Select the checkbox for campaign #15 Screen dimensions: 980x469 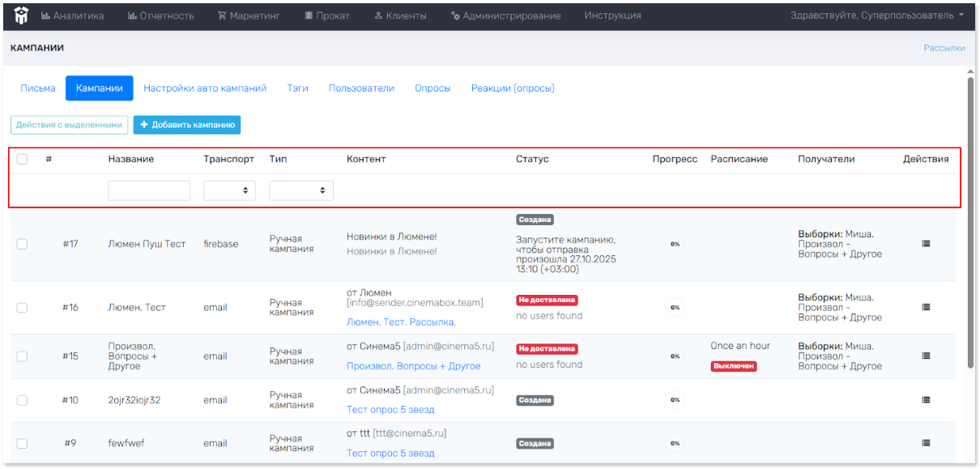[22, 356]
